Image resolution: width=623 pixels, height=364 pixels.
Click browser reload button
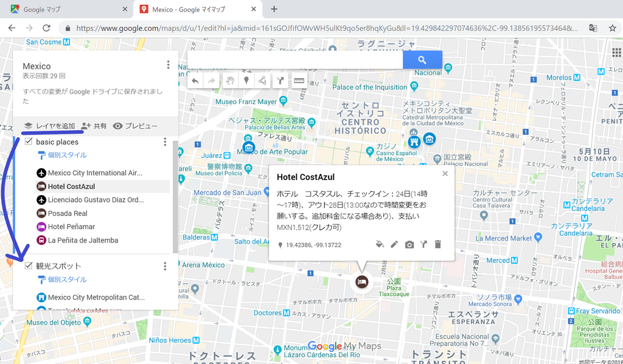click(x=46, y=28)
